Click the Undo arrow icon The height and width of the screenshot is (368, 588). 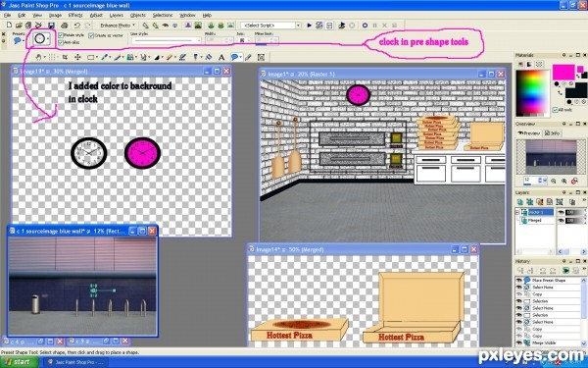[77, 26]
